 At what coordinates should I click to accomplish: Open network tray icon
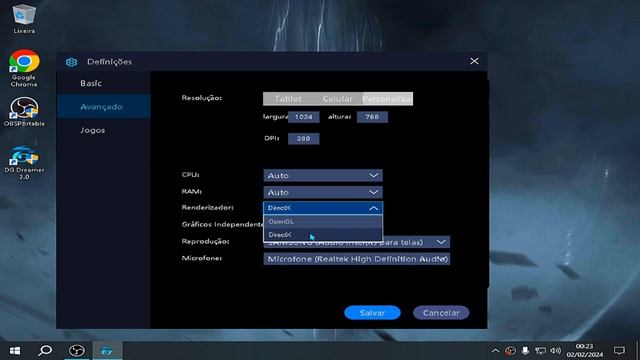click(x=540, y=351)
